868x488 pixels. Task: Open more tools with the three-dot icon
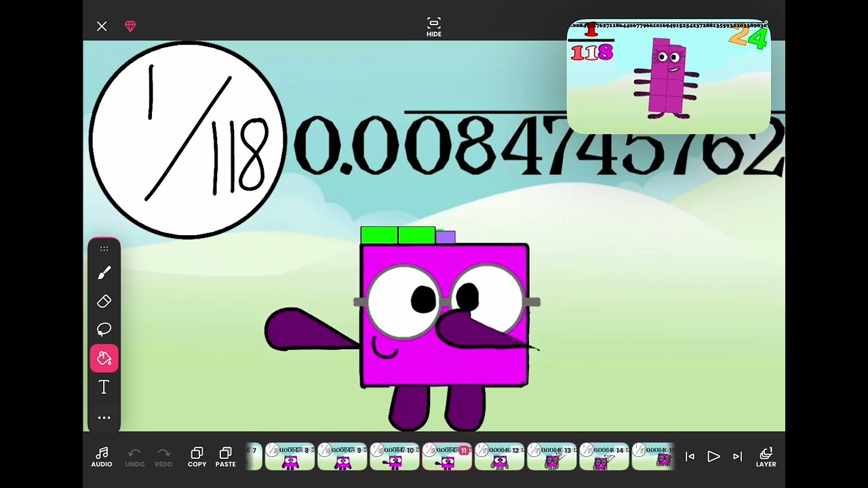pos(104,418)
